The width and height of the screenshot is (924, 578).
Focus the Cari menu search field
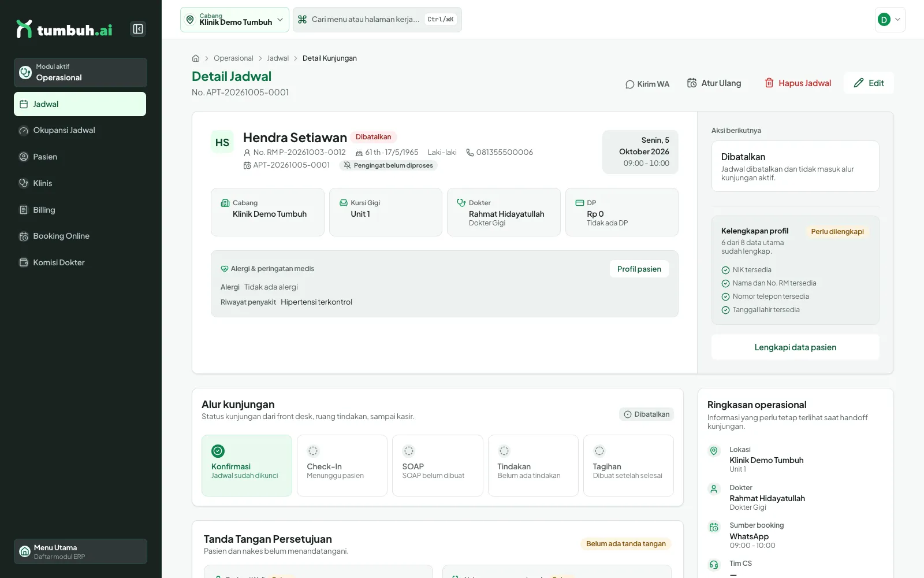pyautogui.click(x=377, y=20)
